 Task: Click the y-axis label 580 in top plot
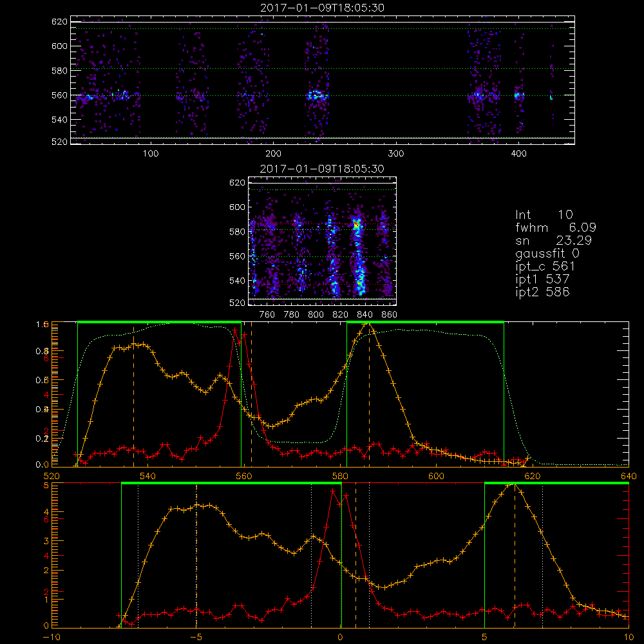59,71
